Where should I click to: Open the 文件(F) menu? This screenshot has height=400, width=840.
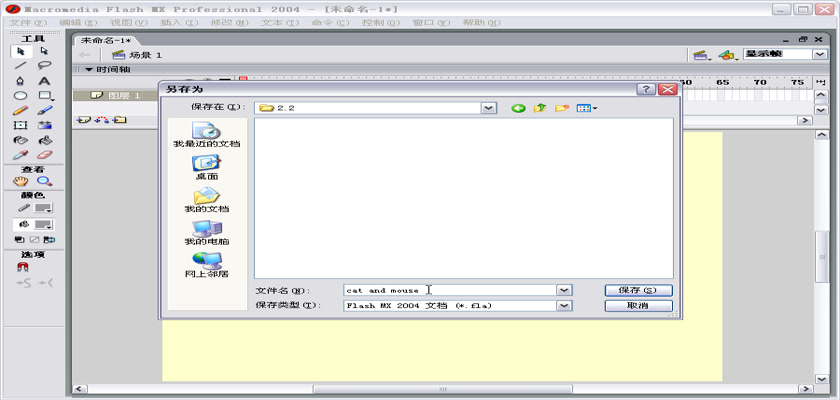pyautogui.click(x=28, y=22)
